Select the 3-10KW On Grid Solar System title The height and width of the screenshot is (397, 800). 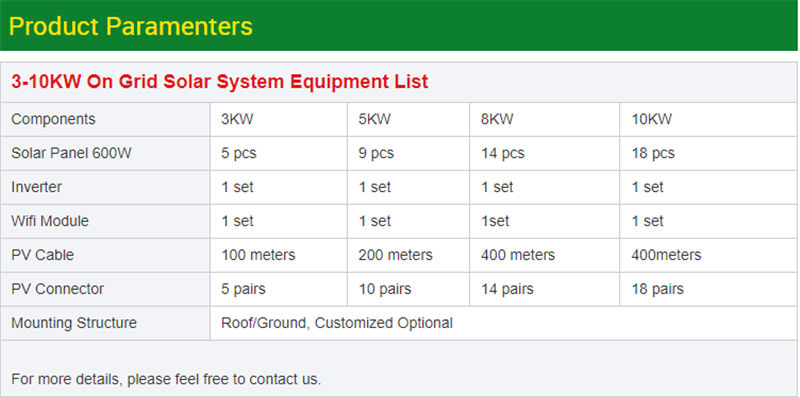coord(219,82)
